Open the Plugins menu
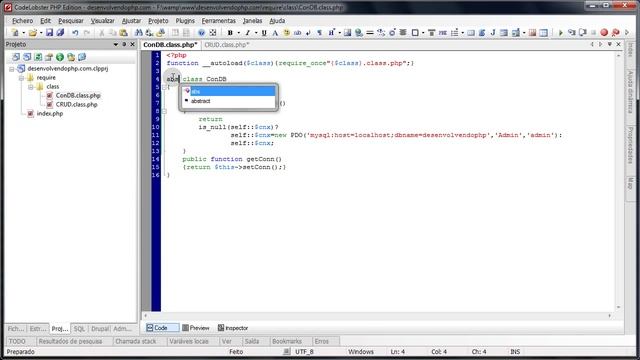This screenshot has height=360, width=640. 185,20
